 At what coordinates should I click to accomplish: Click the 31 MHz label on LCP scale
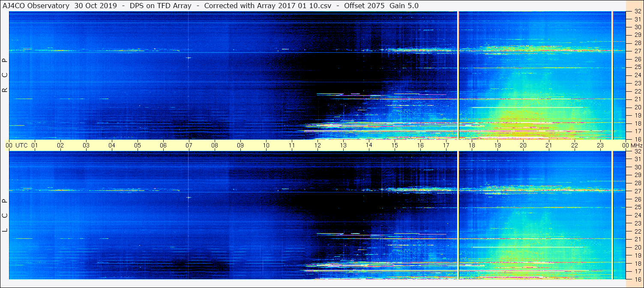[x=637, y=159]
